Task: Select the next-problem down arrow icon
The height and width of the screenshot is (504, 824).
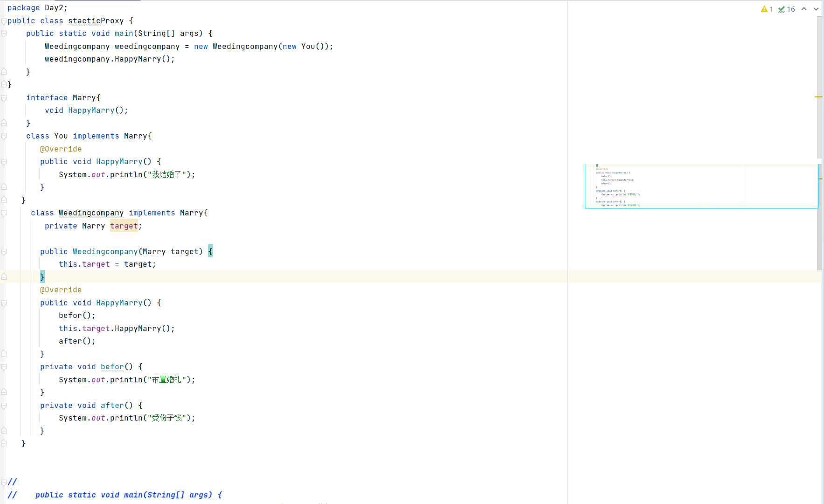Action: (817, 9)
